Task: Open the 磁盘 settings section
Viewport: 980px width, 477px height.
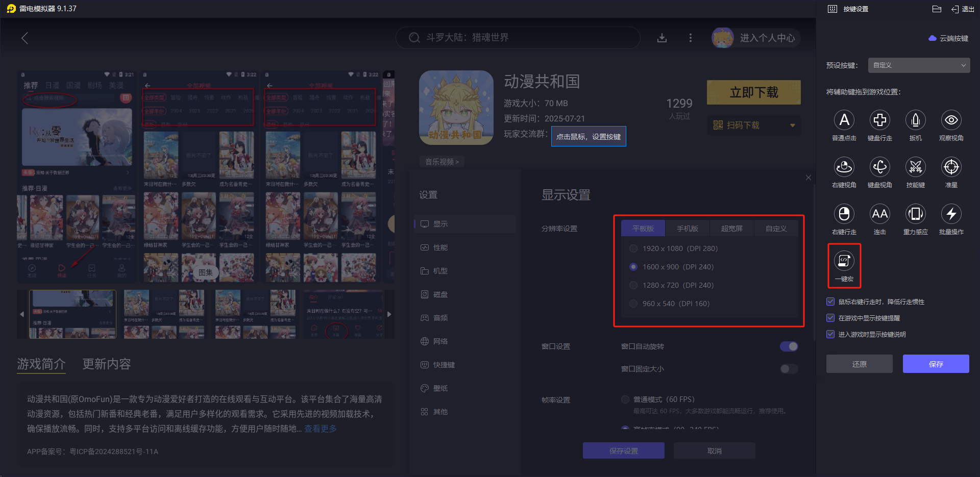Action: [465, 294]
